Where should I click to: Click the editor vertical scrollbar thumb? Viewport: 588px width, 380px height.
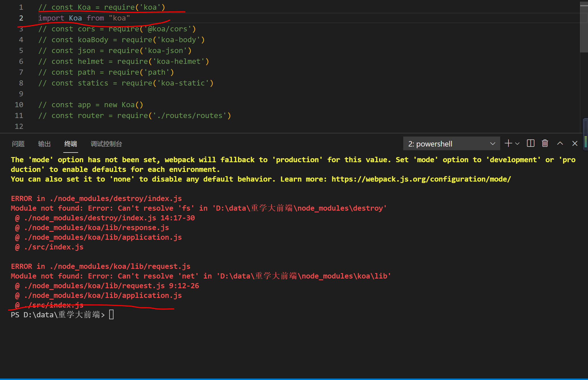click(x=584, y=27)
